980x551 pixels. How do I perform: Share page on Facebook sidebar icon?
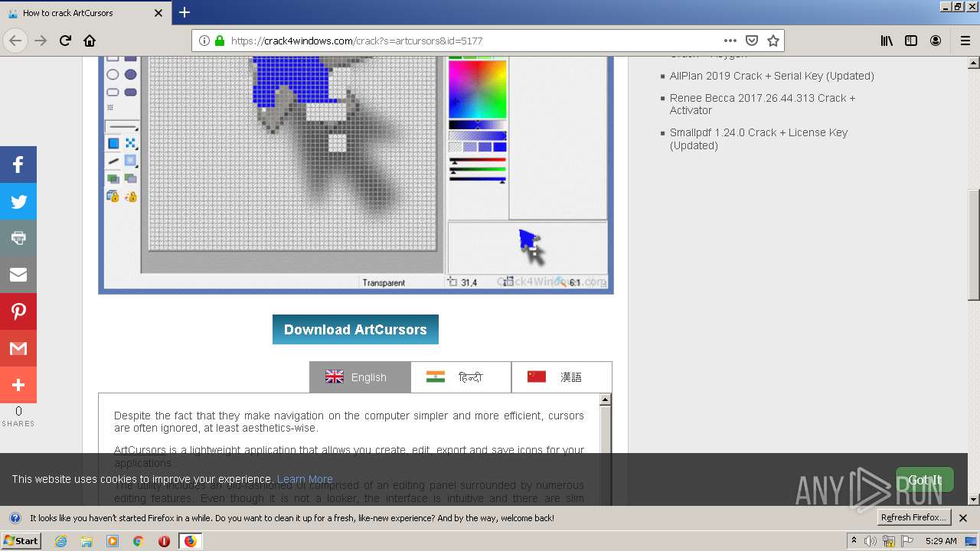pos(18,165)
